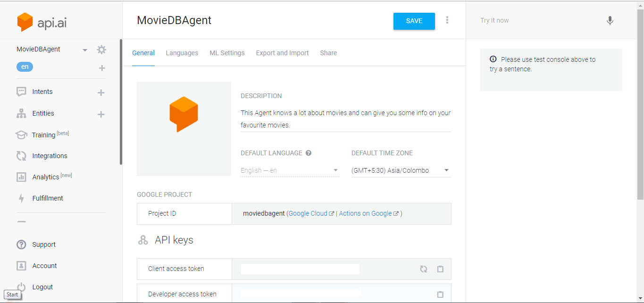Viewport: 644px width, 303px height.
Task: Click the agent settings gear icon
Action: click(101, 50)
